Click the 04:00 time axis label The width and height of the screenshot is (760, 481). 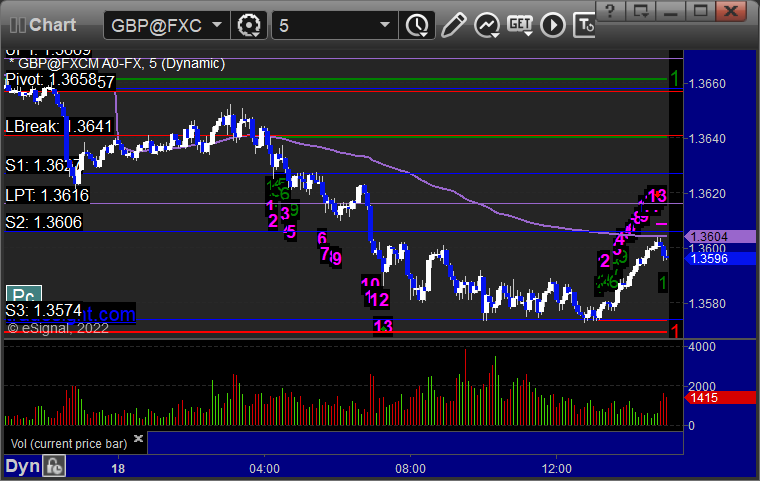264,469
